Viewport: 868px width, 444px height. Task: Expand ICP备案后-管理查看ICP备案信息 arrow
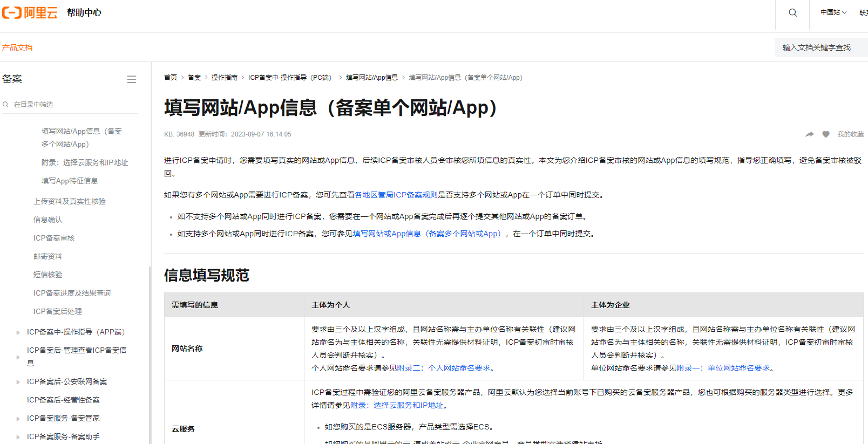[18, 357]
